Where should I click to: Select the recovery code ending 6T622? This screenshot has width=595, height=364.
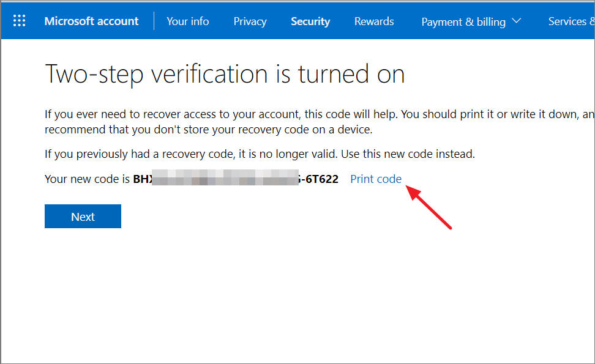pos(236,179)
